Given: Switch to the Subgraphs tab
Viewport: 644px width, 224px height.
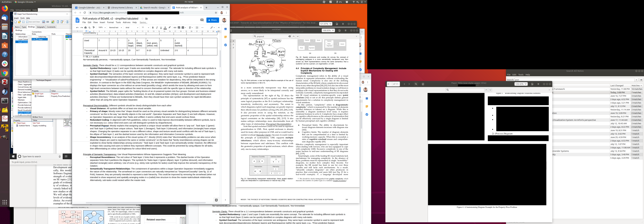Looking at the screenshot, I should coord(41,27).
